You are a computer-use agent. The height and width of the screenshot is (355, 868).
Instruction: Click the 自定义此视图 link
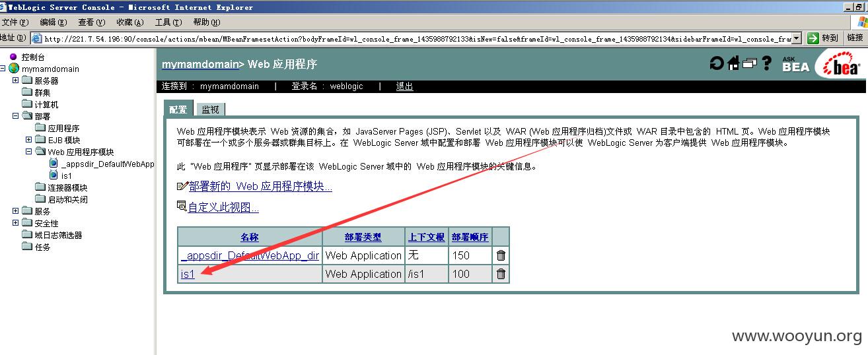(223, 208)
